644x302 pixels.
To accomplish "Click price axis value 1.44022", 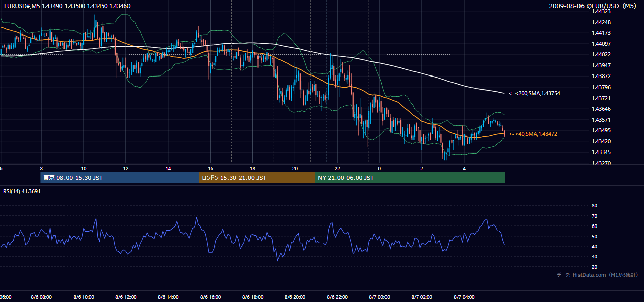I will coord(602,54).
